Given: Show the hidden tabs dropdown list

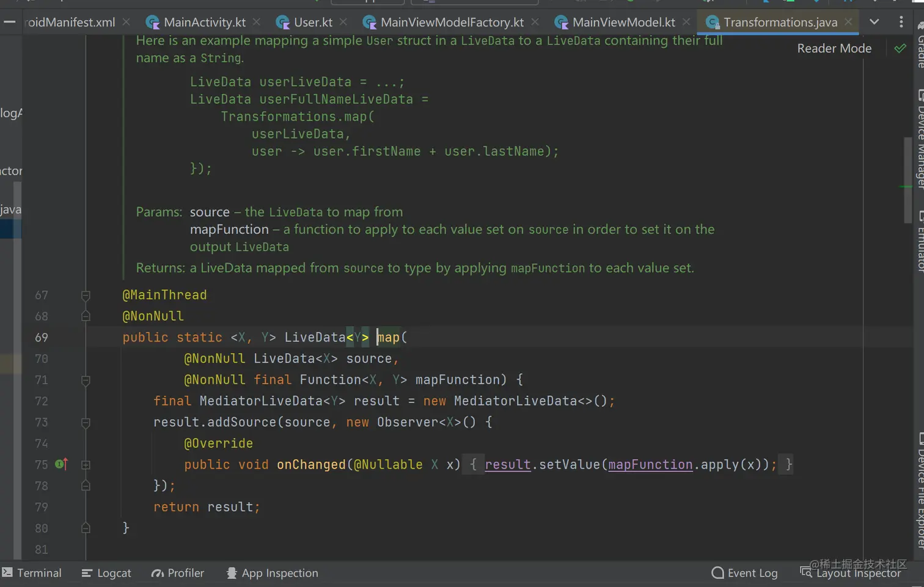Looking at the screenshot, I should click(x=875, y=22).
